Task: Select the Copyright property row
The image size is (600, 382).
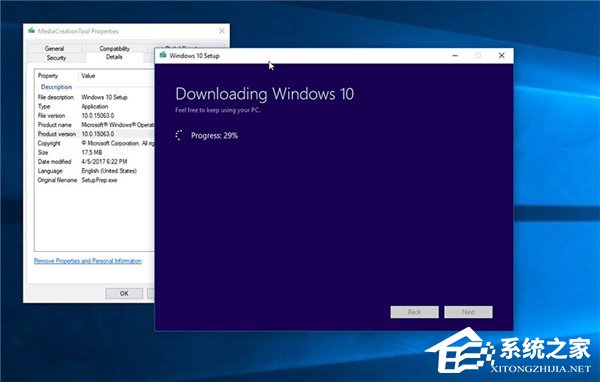Action: point(95,143)
